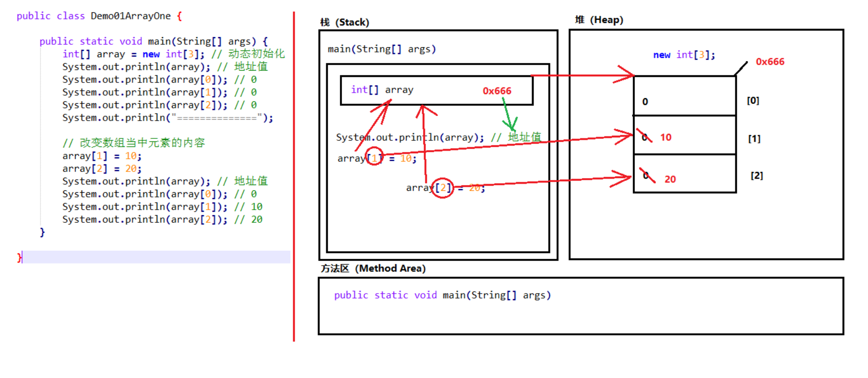Click the class declaration line Demo01ArrayOne
Screen dimensions: 868x378
pyautogui.click(x=99, y=16)
